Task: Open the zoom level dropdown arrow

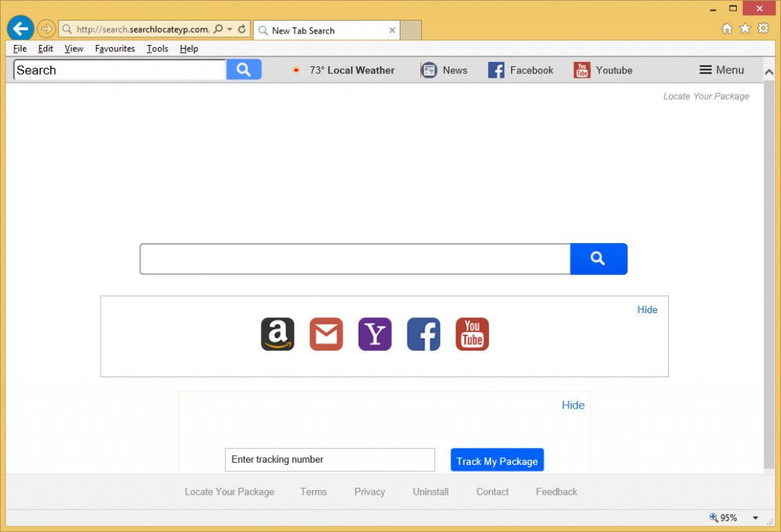Action: tap(756, 518)
